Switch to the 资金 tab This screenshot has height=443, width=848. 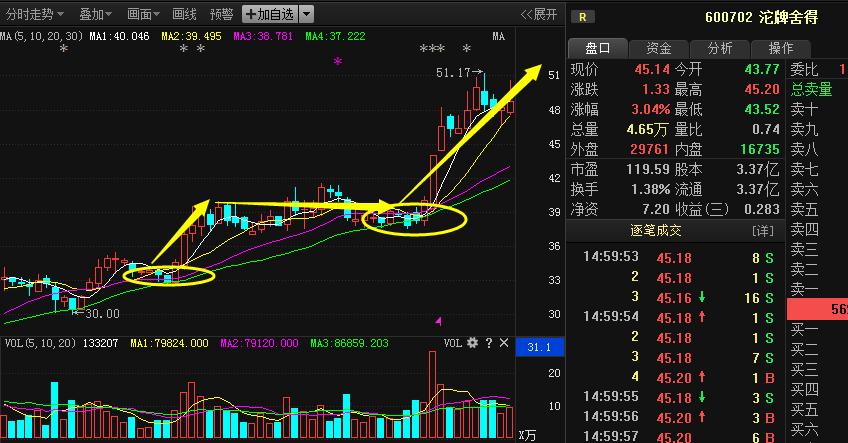[x=659, y=49]
